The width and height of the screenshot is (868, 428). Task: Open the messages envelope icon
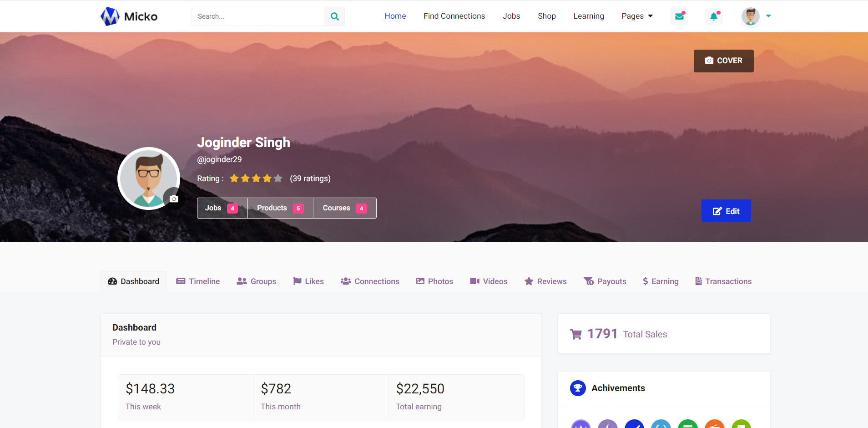(x=679, y=16)
